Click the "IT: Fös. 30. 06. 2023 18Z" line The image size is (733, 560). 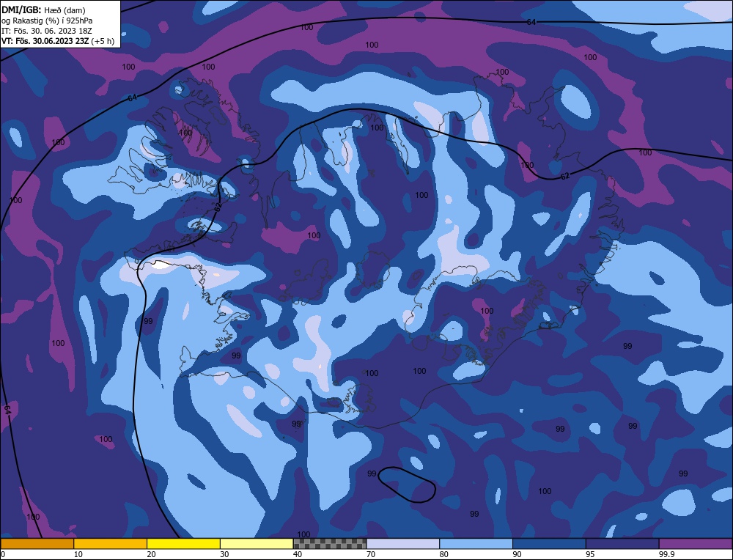(x=47, y=31)
